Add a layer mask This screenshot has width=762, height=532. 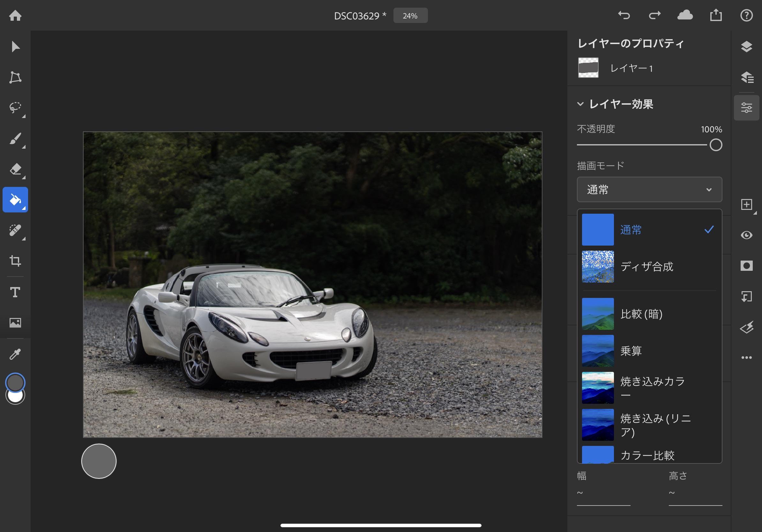(746, 266)
